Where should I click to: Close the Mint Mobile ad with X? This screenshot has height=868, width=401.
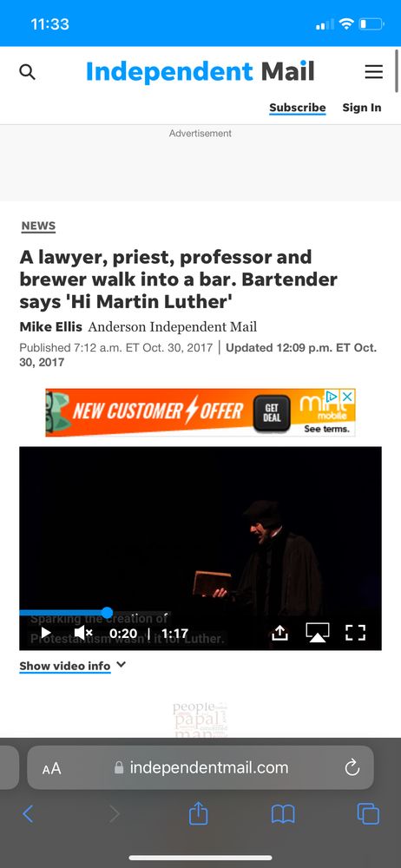[x=347, y=397]
